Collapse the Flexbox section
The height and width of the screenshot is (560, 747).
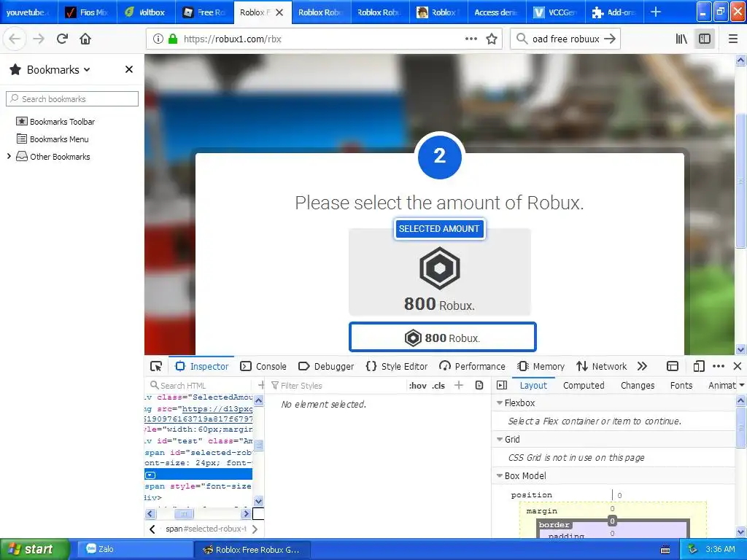point(500,402)
